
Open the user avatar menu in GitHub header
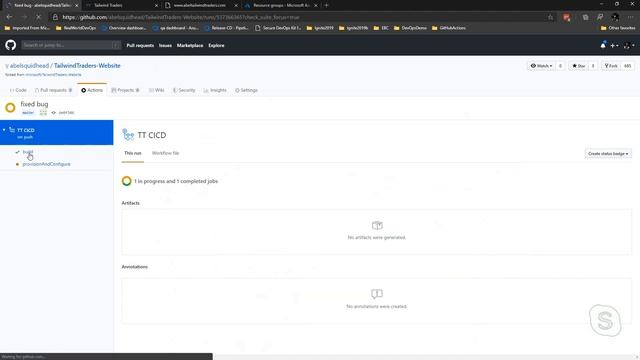click(629, 46)
